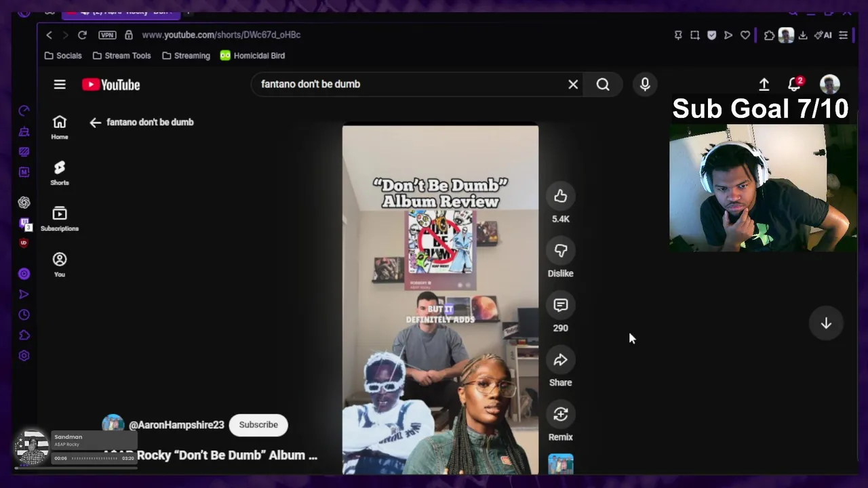Open ChatGPT icon in Opera sidebar
The height and width of the screenshot is (488, 868).
pos(24,203)
